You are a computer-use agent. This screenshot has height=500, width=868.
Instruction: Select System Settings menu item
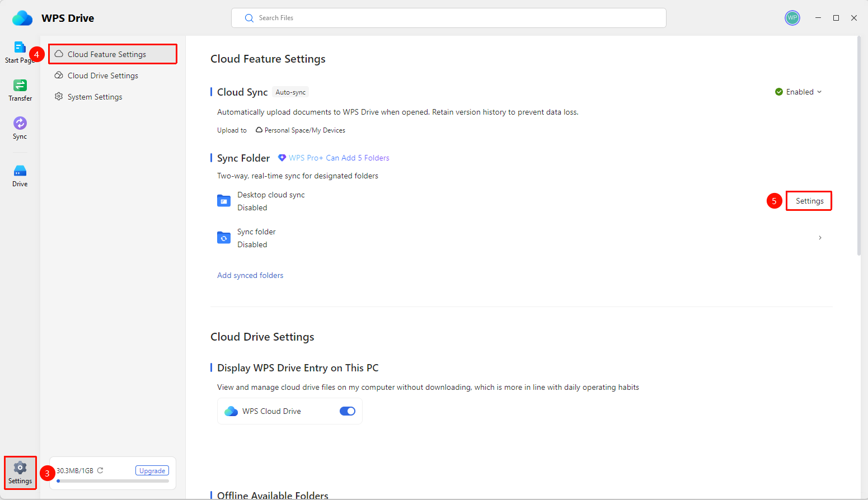coord(112,97)
